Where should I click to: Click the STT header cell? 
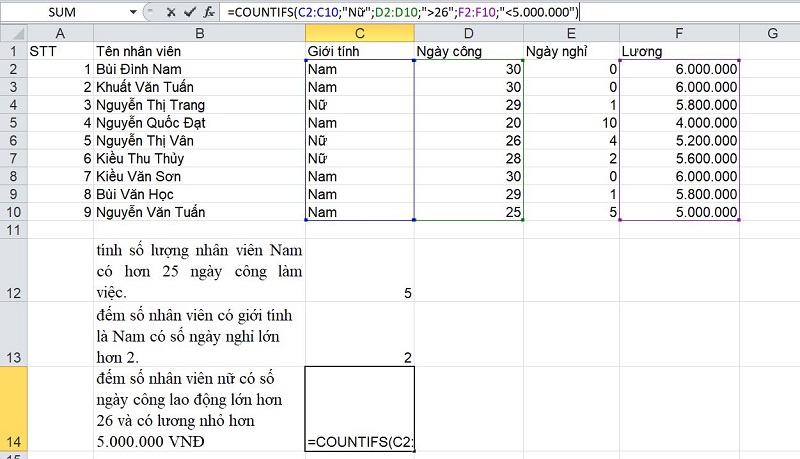pyautogui.click(x=60, y=51)
